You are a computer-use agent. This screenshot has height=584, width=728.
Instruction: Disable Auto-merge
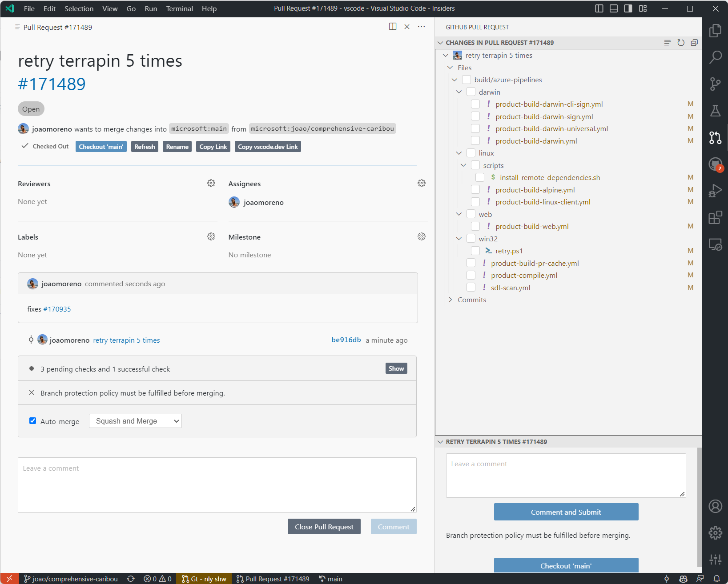click(x=32, y=420)
